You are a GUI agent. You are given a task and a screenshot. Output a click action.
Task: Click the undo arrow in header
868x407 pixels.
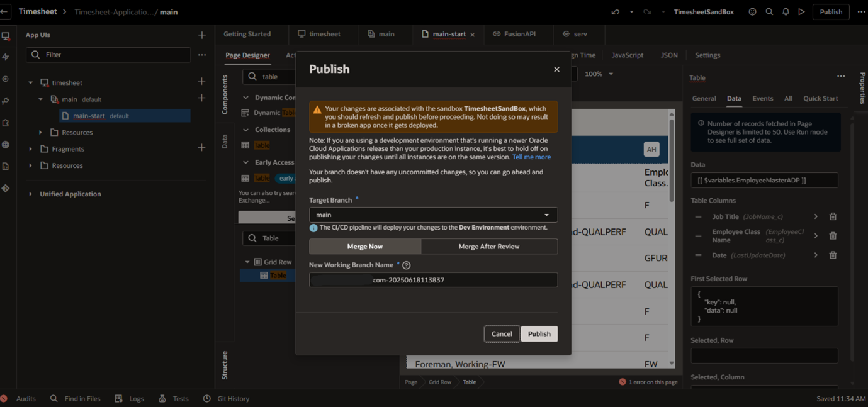615,12
